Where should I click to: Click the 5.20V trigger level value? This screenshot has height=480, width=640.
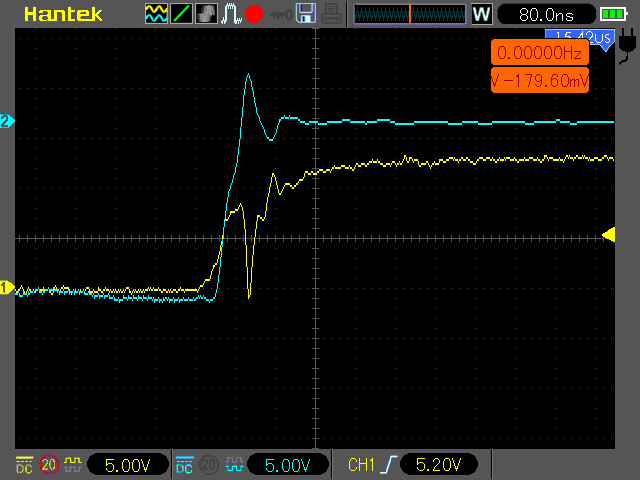click(x=439, y=464)
